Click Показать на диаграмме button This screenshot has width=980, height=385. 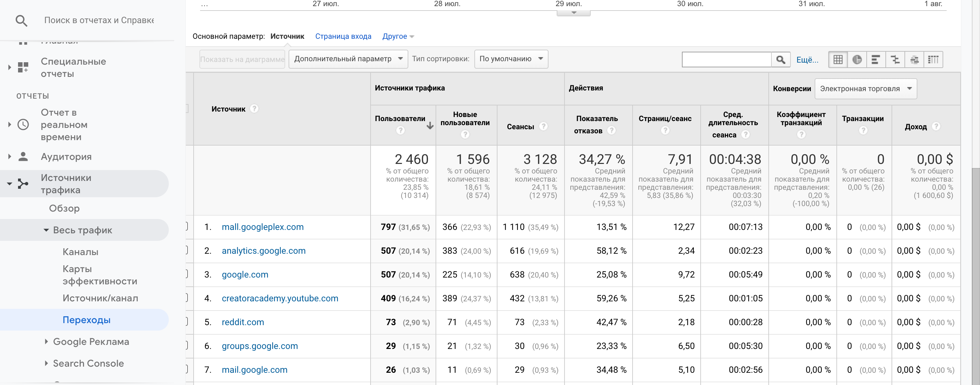(242, 59)
